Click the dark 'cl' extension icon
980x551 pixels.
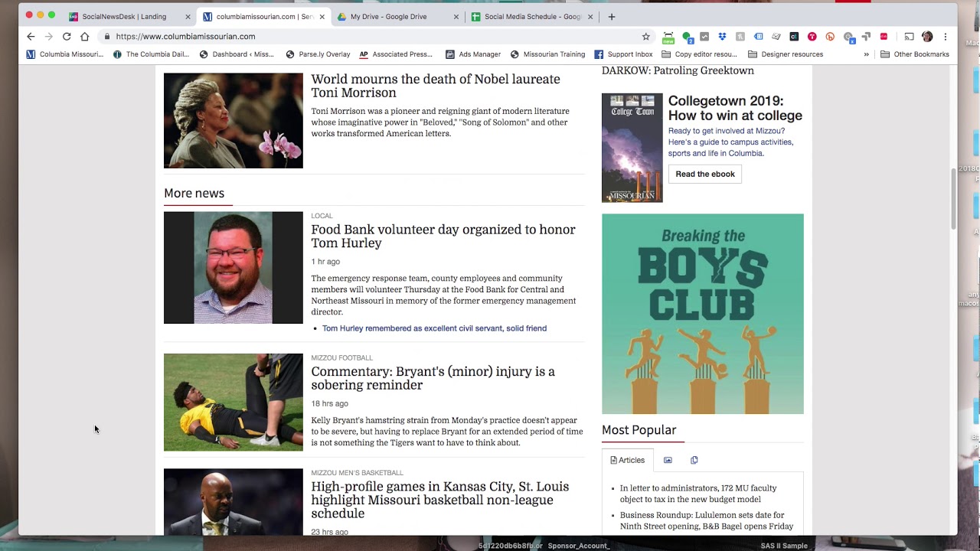(794, 36)
